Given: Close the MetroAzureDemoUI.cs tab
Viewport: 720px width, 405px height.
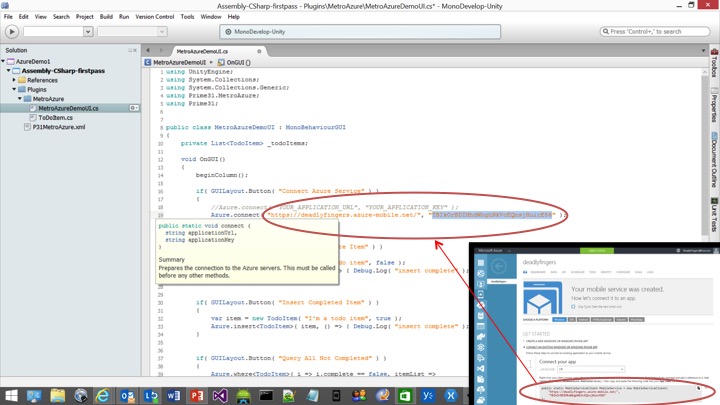Looking at the screenshot, I should click(x=259, y=51).
